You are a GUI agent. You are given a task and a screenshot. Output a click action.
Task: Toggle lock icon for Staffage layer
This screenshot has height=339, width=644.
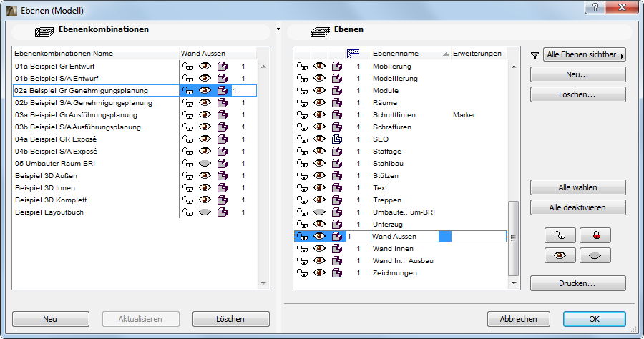click(x=302, y=152)
